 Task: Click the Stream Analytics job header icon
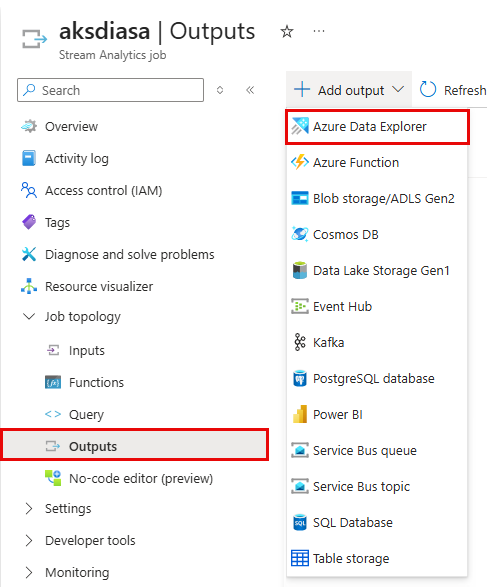pos(34,39)
